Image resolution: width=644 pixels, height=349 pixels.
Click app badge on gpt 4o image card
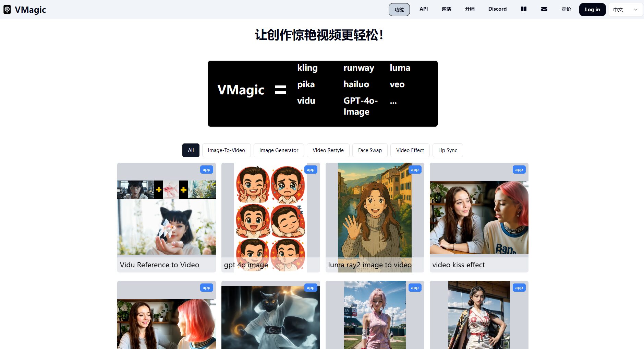pos(311,170)
